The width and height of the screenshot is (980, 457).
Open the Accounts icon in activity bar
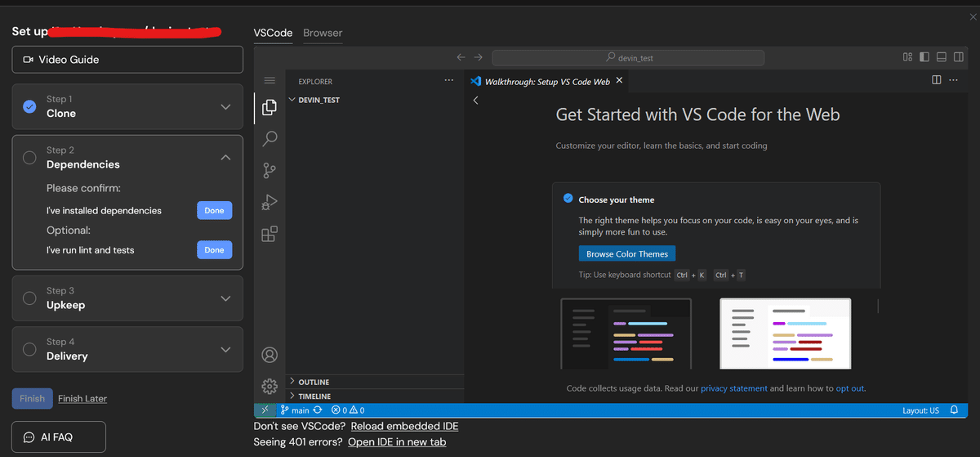[x=269, y=355]
